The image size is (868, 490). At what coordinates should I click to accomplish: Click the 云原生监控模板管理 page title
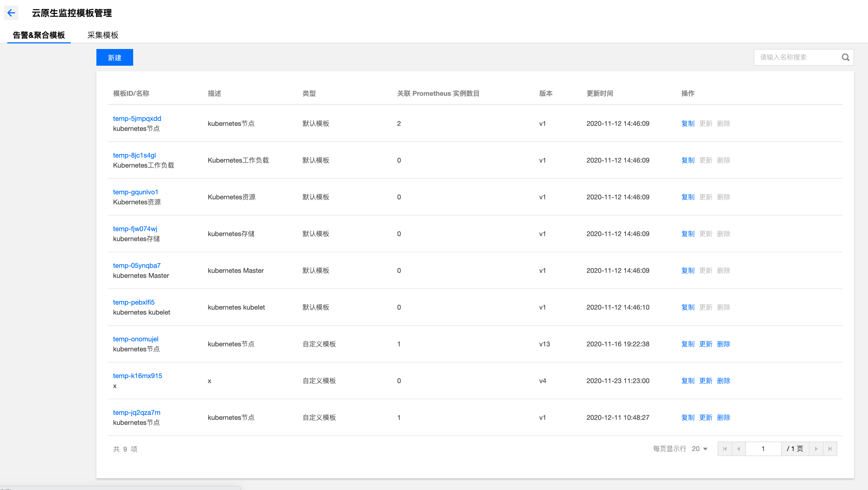(72, 13)
